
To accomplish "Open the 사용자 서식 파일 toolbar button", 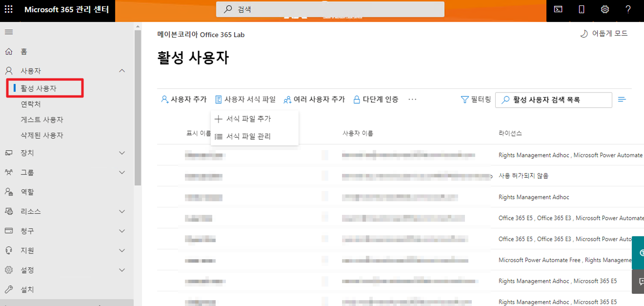I will (245, 99).
